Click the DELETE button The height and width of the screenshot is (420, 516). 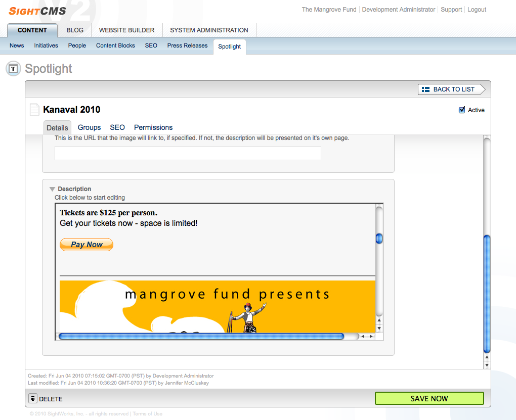point(46,399)
